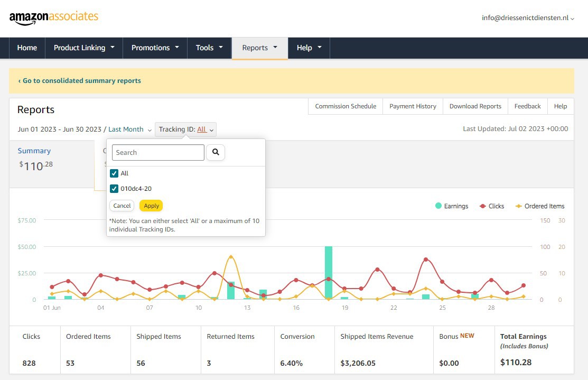This screenshot has width=588, height=380.
Task: Uncheck the 010dc4-20 tracking ID checkbox
Action: [114, 189]
